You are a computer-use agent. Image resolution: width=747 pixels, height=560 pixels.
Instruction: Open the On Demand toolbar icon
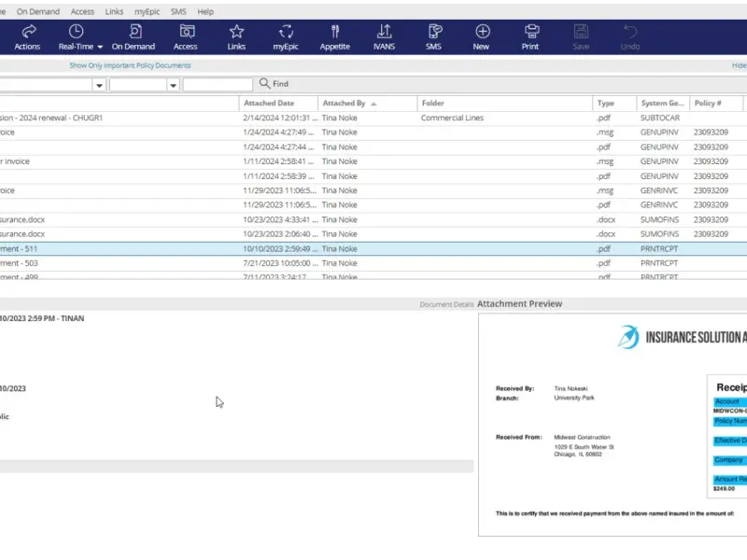[x=134, y=32]
